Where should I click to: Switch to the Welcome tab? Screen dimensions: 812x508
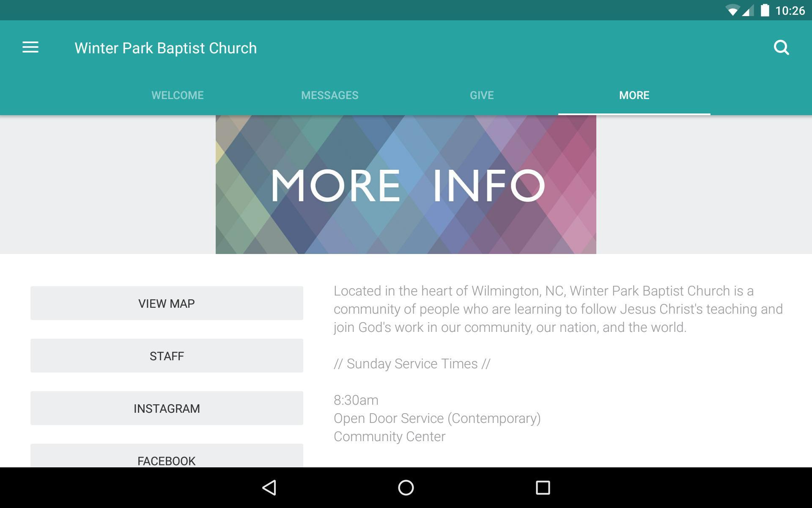pos(178,95)
